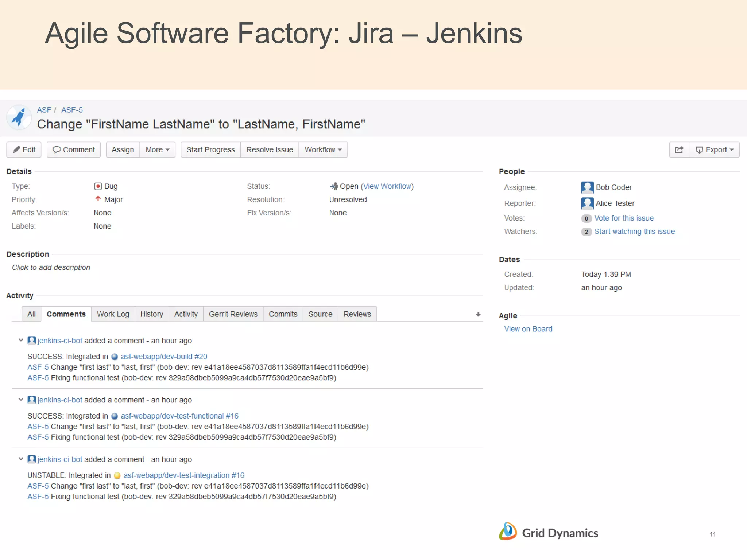Viewport: 747px width, 560px height.
Task: Click the Open status icon
Action: 333,186
